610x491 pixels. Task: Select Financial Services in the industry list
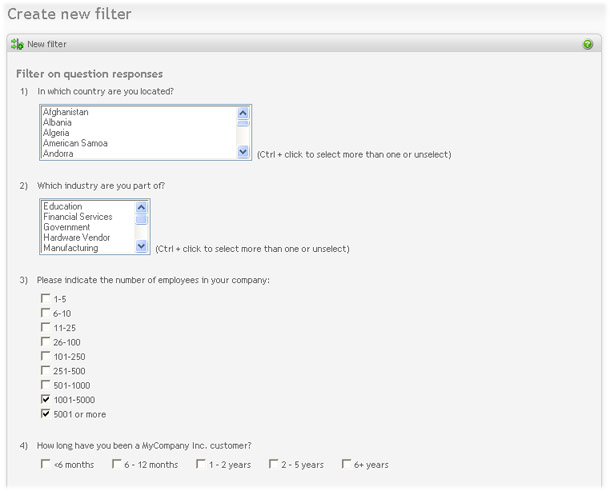click(88, 217)
